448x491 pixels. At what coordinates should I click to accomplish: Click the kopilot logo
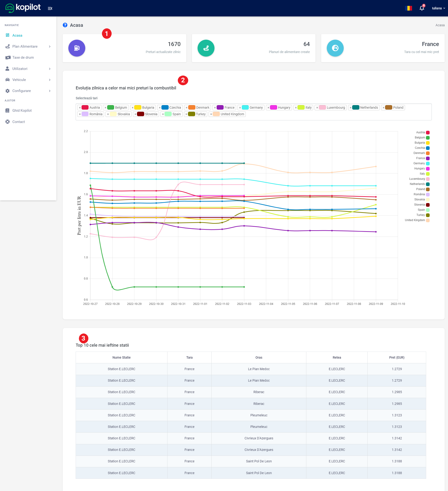tap(23, 8)
